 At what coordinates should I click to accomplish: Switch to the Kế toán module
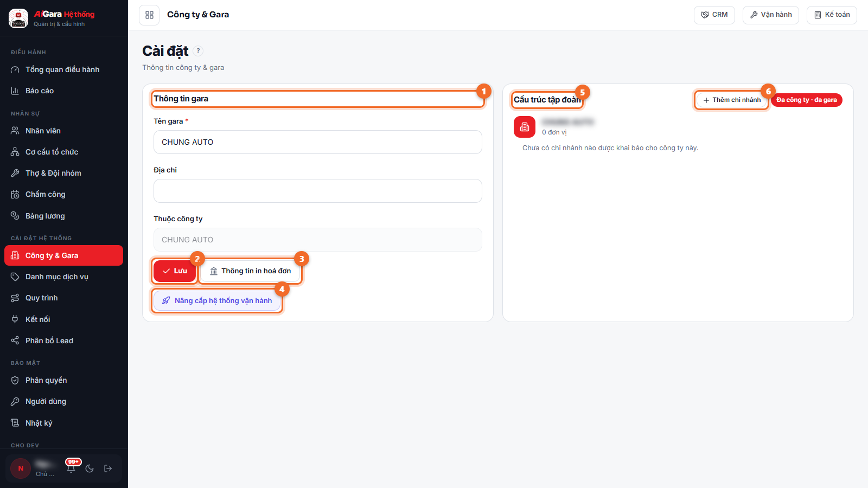(832, 15)
